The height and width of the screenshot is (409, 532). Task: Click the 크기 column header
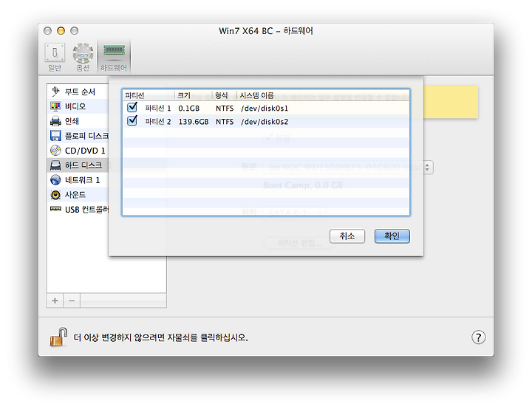click(x=194, y=95)
